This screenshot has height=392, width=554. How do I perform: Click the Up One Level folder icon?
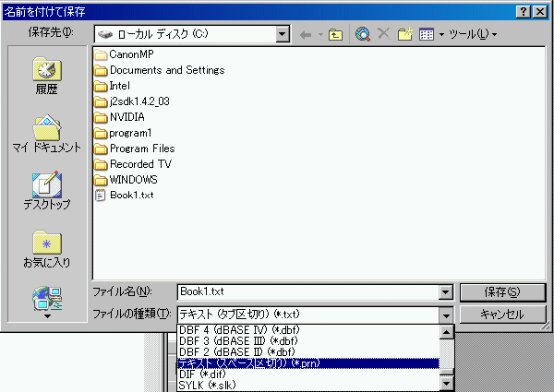coord(335,34)
